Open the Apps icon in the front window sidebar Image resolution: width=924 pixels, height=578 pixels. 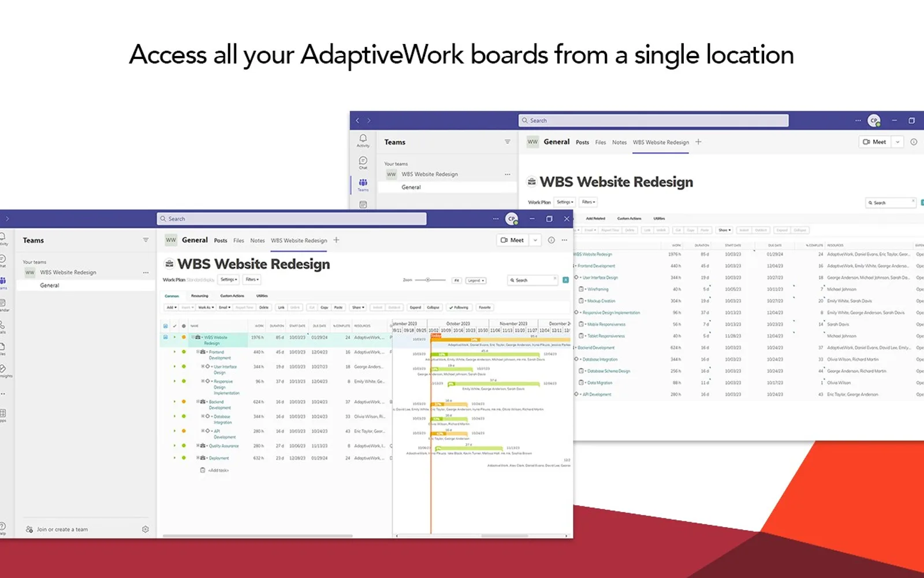3,415
